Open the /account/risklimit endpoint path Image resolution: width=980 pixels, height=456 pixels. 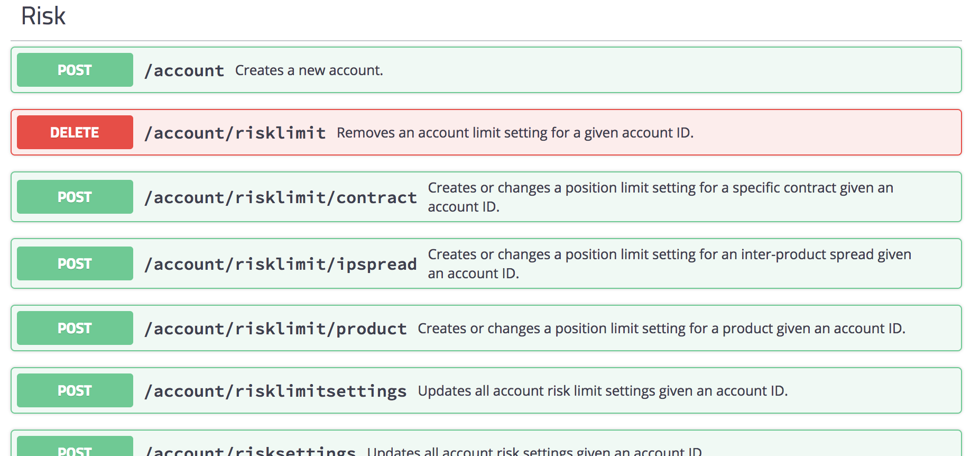pyautogui.click(x=235, y=133)
